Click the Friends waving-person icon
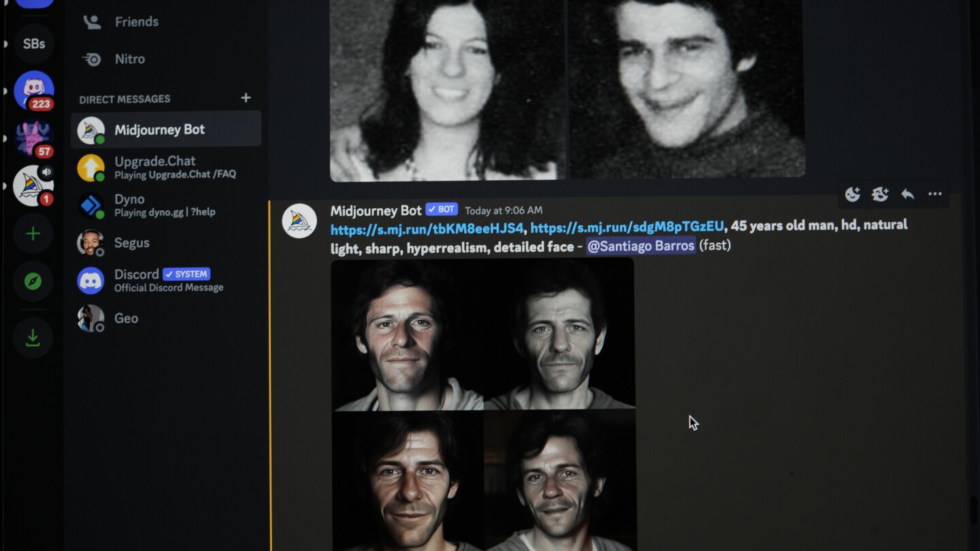 92,22
